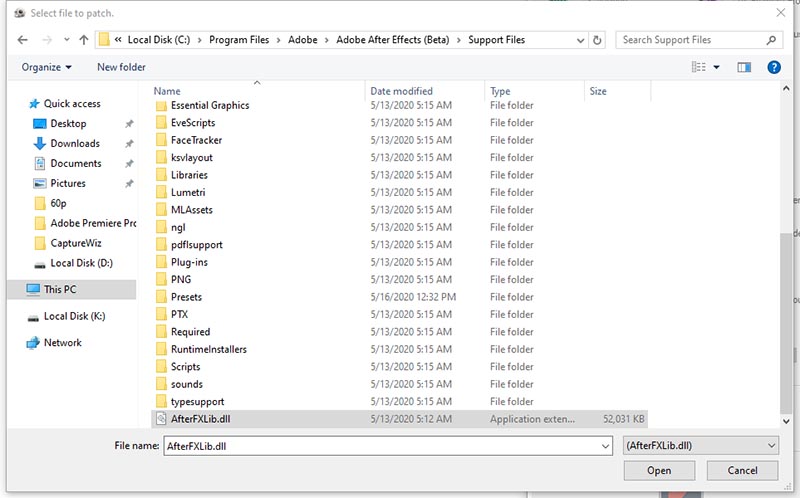
Task: Expand the File name history dropdown
Action: point(605,446)
